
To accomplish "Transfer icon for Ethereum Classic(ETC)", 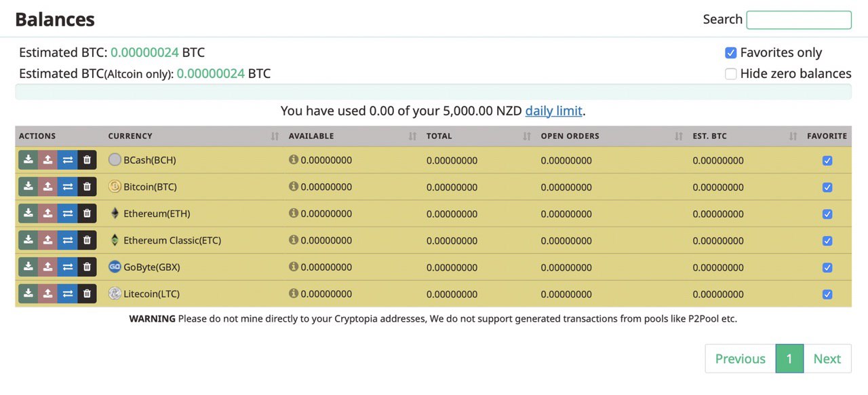I will [x=67, y=240].
